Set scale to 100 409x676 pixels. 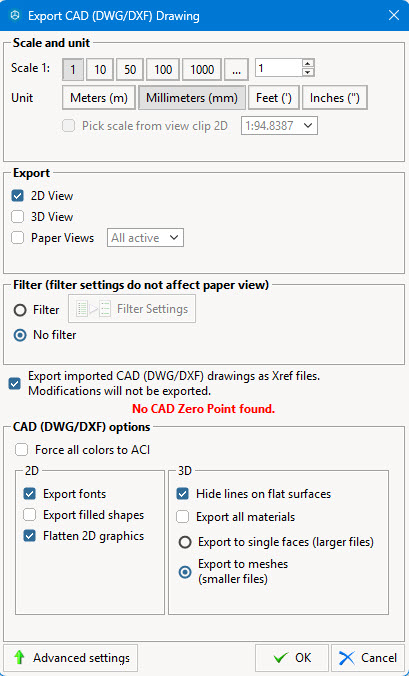click(x=163, y=69)
